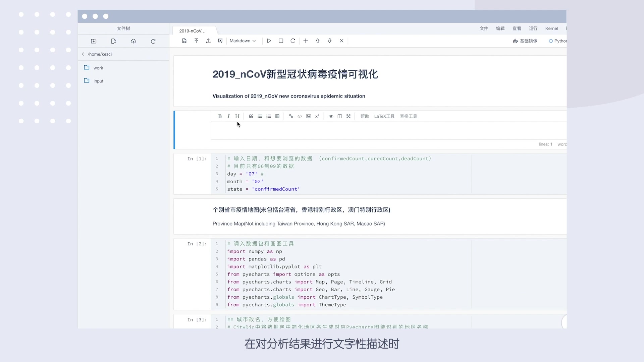
Task: Click the Italic formatting icon
Action: coord(229,116)
